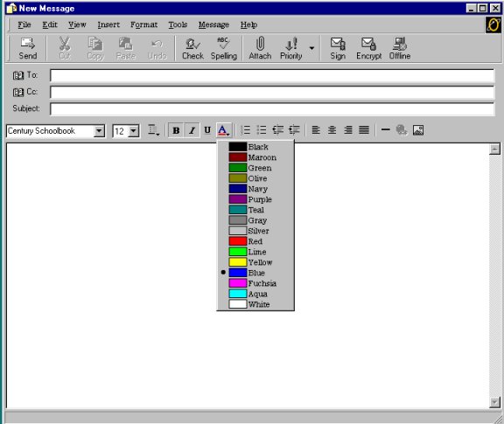Expand the Priority dropdown arrow
The image size is (504, 424).
coord(311,48)
